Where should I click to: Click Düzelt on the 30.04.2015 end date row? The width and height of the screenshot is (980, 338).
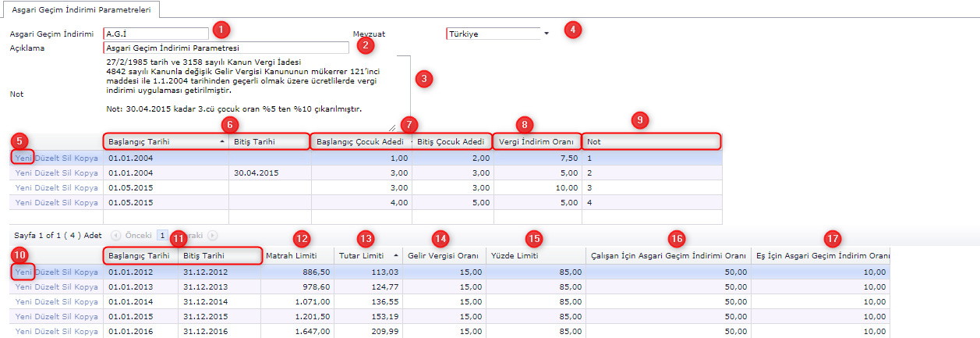[49, 173]
